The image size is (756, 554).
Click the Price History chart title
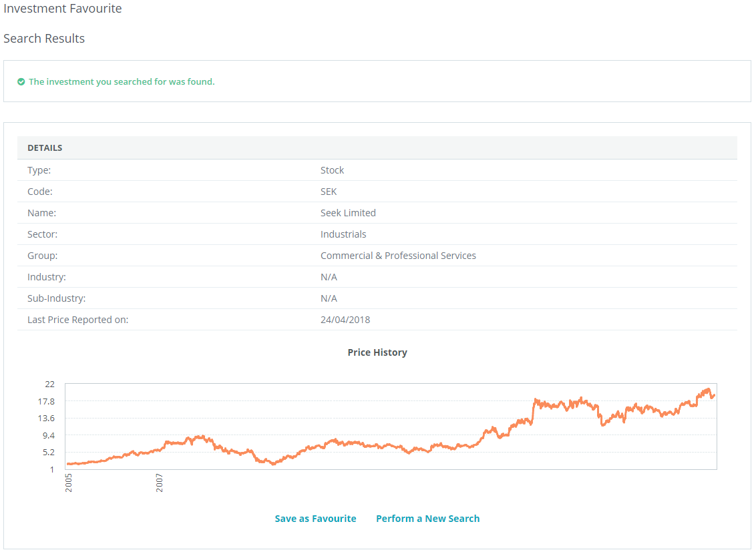pos(377,352)
